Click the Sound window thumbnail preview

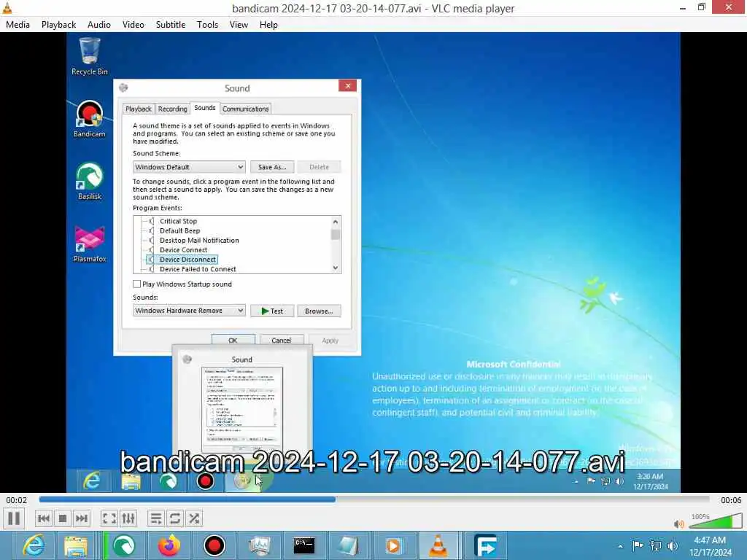(x=242, y=411)
